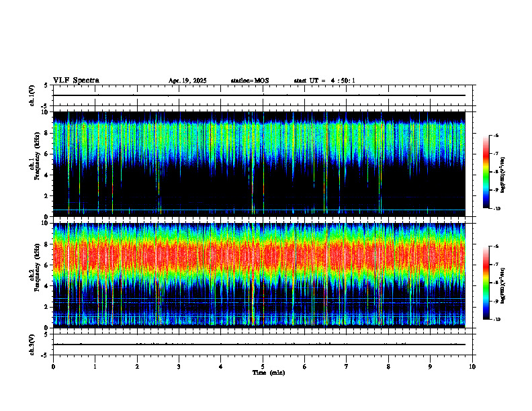Select the "ch.3(V)" voltage axis label
The image size is (532, 411).
[x=32, y=345]
